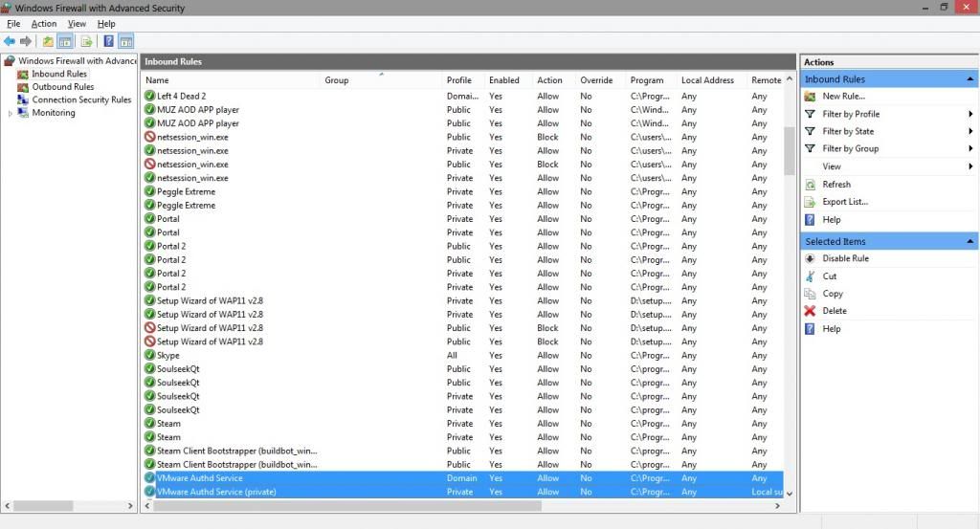Image resolution: width=980 pixels, height=529 pixels.
Task: Click the Filter by Profile funnel icon
Action: [810, 114]
